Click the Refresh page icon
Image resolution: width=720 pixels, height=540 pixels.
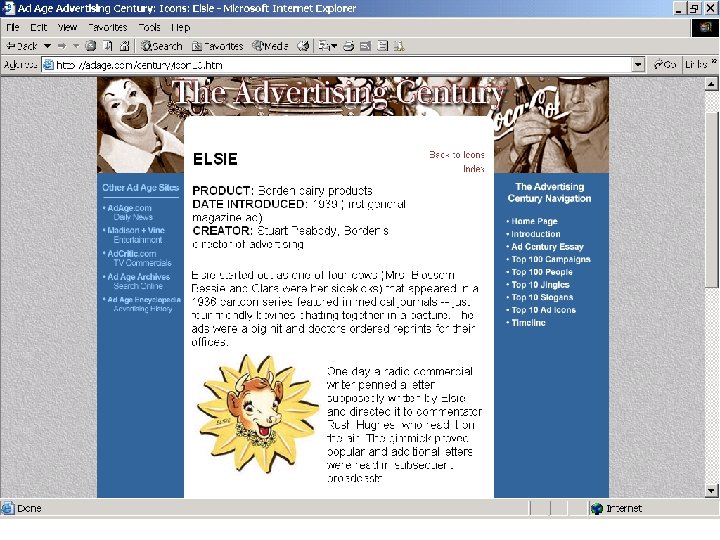click(108, 45)
